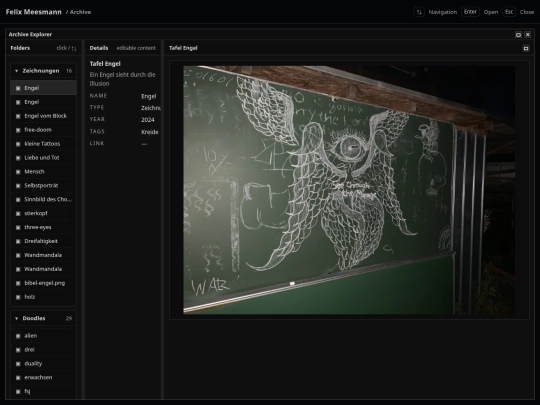
Task: Edit description Ein Engel sieht durch die Illusion
Action: click(x=123, y=79)
